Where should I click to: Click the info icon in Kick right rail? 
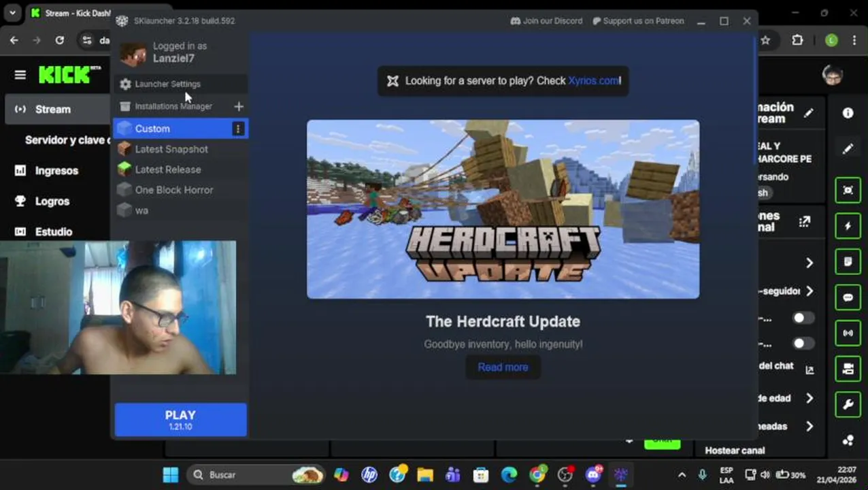click(x=848, y=113)
